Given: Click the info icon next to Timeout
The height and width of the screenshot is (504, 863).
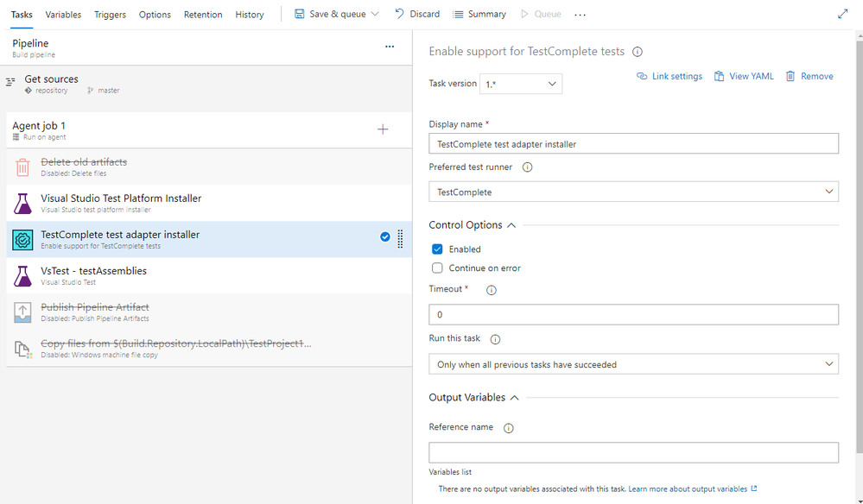Looking at the screenshot, I should pyautogui.click(x=492, y=290).
